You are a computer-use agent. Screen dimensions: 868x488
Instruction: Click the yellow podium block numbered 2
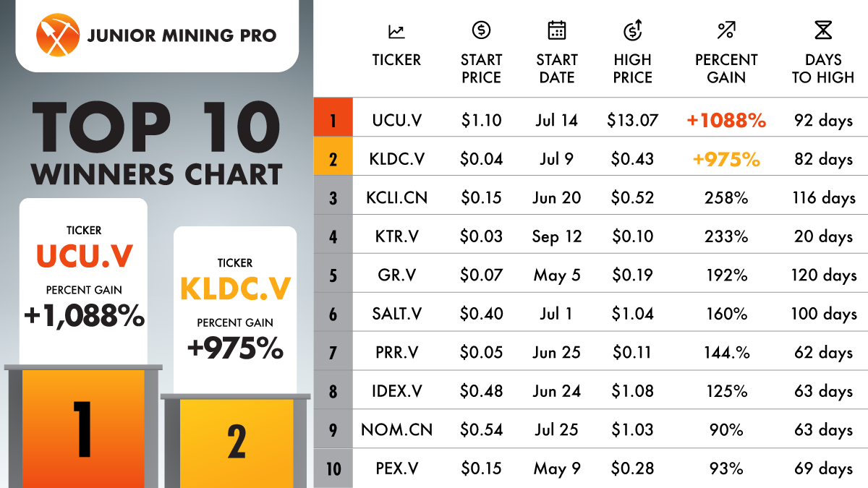pyautogui.click(x=237, y=442)
